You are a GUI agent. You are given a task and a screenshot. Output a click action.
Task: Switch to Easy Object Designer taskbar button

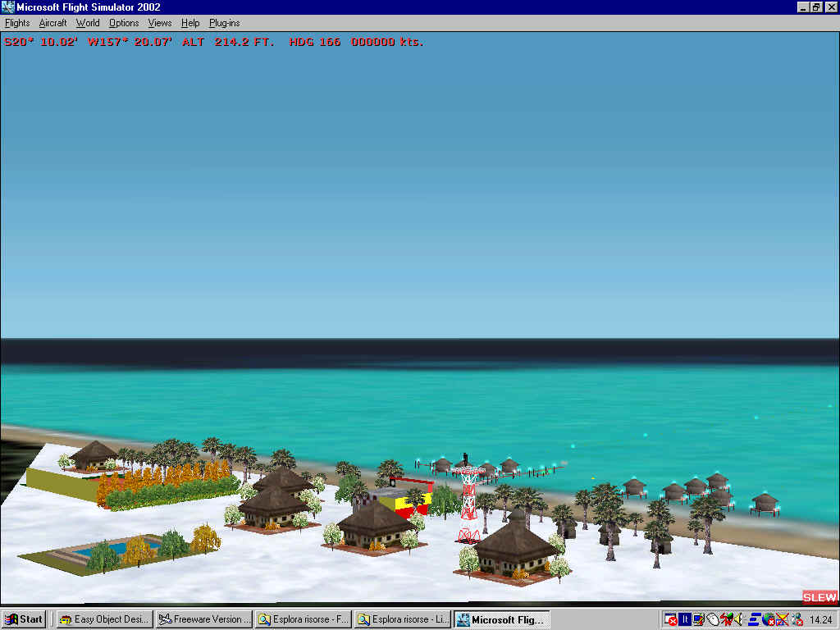tap(103, 619)
